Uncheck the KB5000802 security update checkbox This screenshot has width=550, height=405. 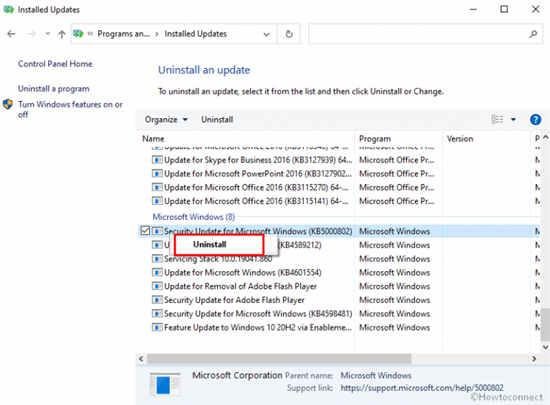pyautogui.click(x=145, y=231)
